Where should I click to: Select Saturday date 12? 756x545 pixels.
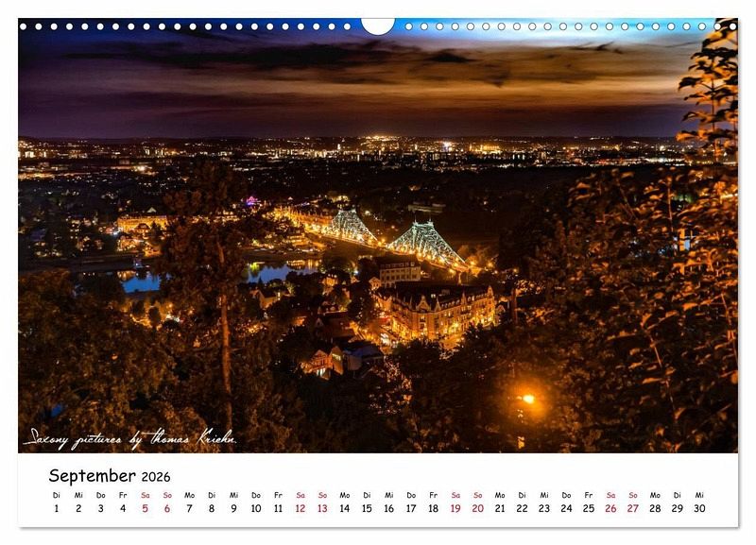click(301, 508)
